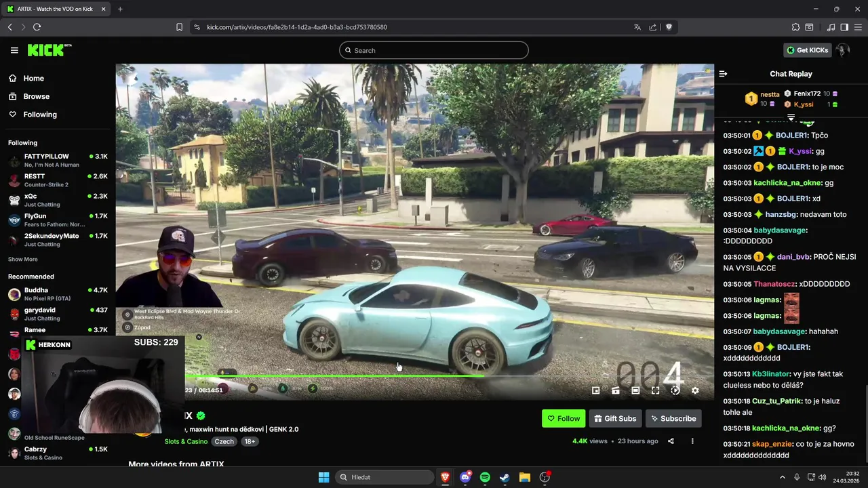Open Brave Shields icon
The height and width of the screenshot is (488, 868).
[669, 27]
